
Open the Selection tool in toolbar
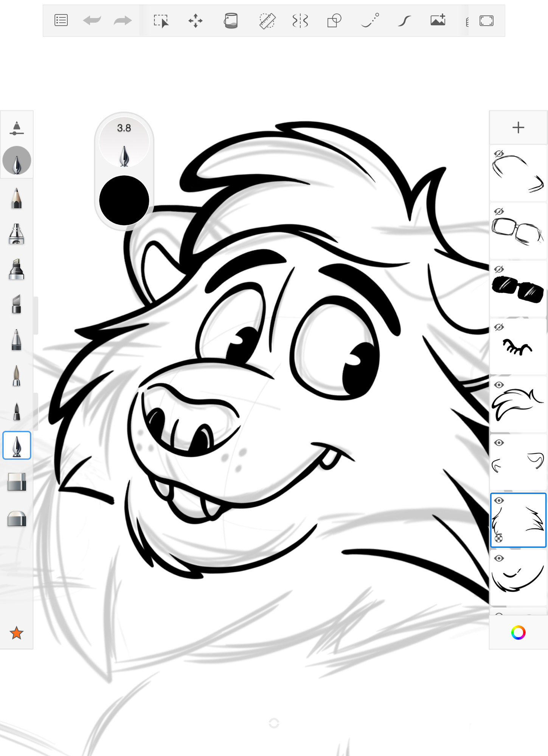point(161,21)
